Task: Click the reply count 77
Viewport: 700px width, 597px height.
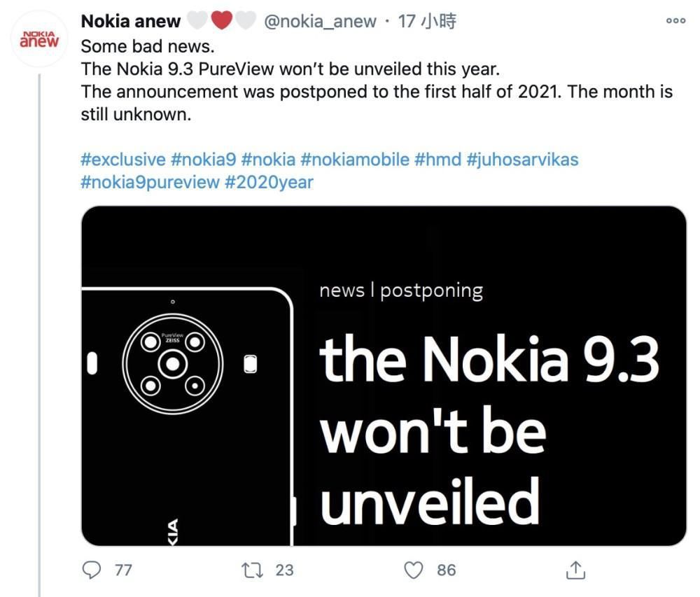Action: point(123,570)
